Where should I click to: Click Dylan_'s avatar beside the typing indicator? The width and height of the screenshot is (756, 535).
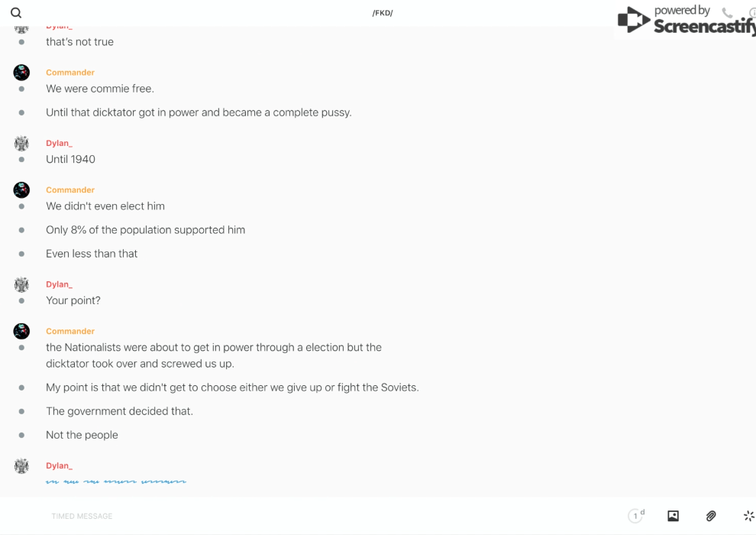pyautogui.click(x=21, y=465)
